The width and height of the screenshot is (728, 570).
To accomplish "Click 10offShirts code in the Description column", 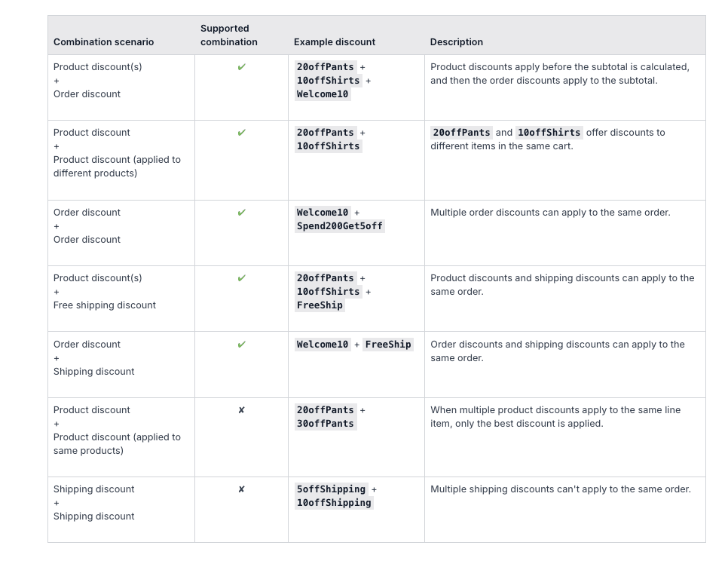I will pos(549,133).
